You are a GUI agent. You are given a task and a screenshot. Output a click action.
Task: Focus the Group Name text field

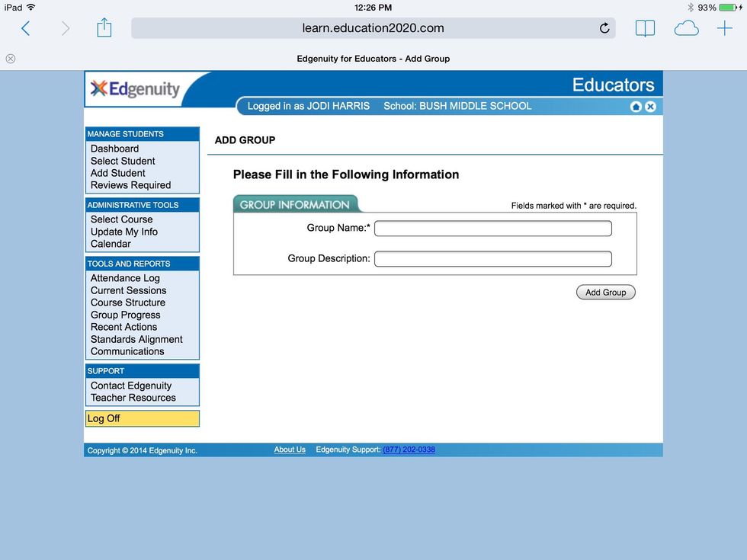tap(492, 229)
